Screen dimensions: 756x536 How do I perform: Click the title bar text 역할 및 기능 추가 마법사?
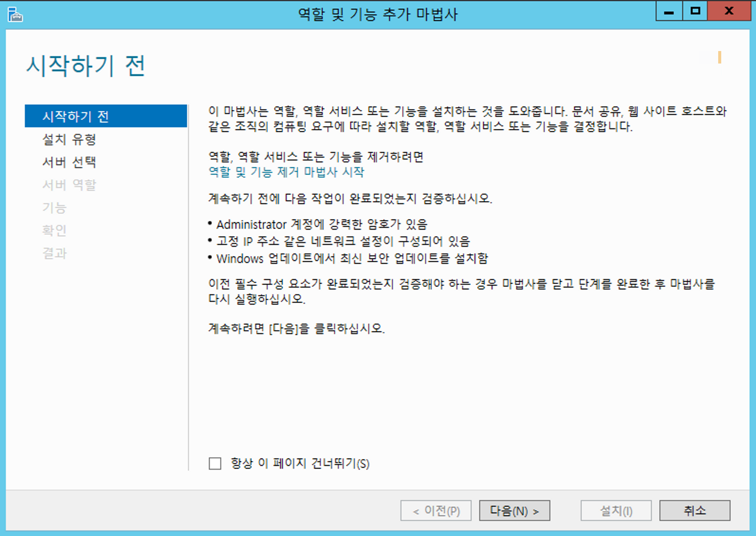point(377,14)
